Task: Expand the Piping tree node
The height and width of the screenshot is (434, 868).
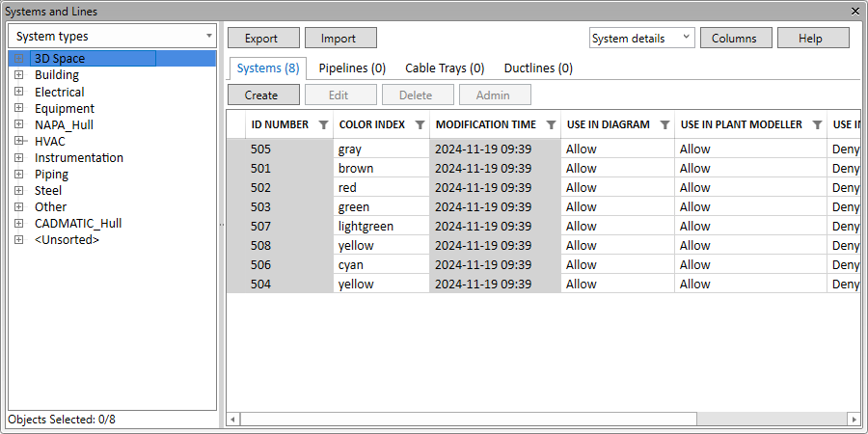Action: click(x=18, y=175)
